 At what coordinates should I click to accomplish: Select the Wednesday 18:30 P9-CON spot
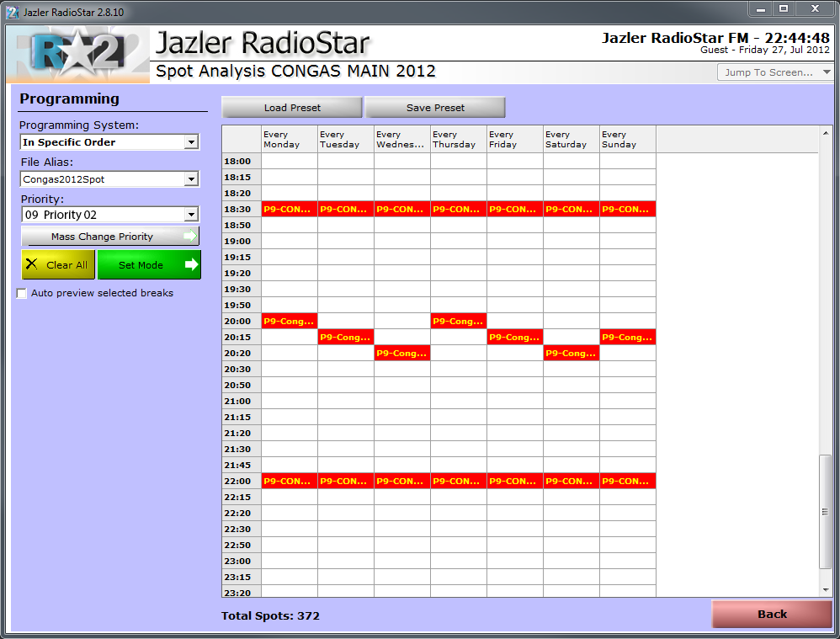pyautogui.click(x=402, y=209)
